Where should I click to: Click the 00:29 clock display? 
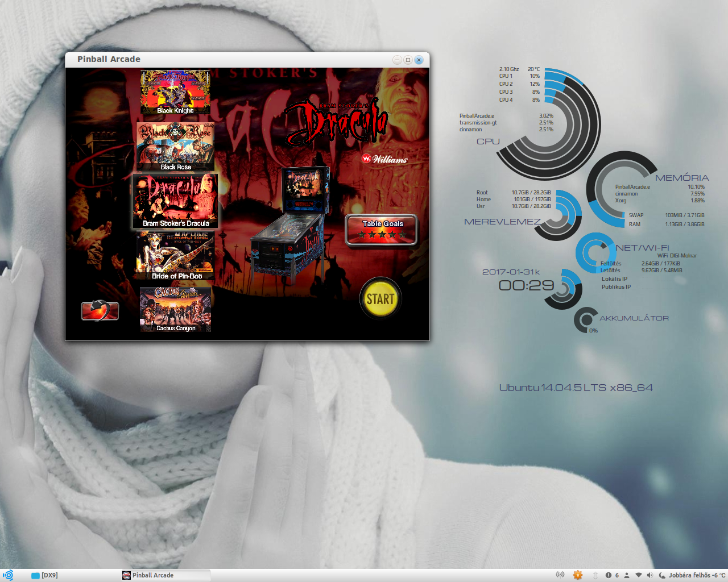pyautogui.click(x=526, y=285)
